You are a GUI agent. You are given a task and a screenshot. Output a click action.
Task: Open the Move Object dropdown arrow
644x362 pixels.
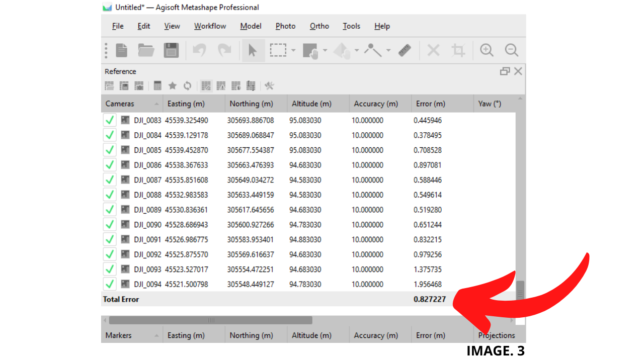(357, 50)
